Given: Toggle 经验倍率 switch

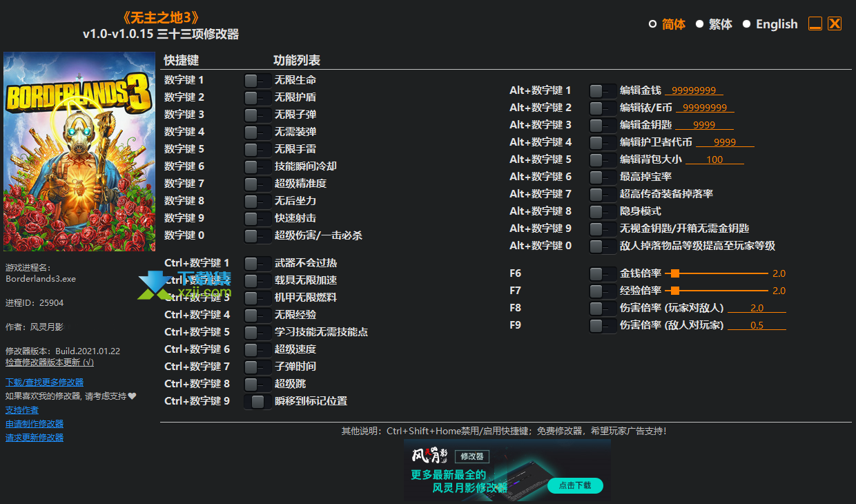Looking at the screenshot, I should (603, 291).
